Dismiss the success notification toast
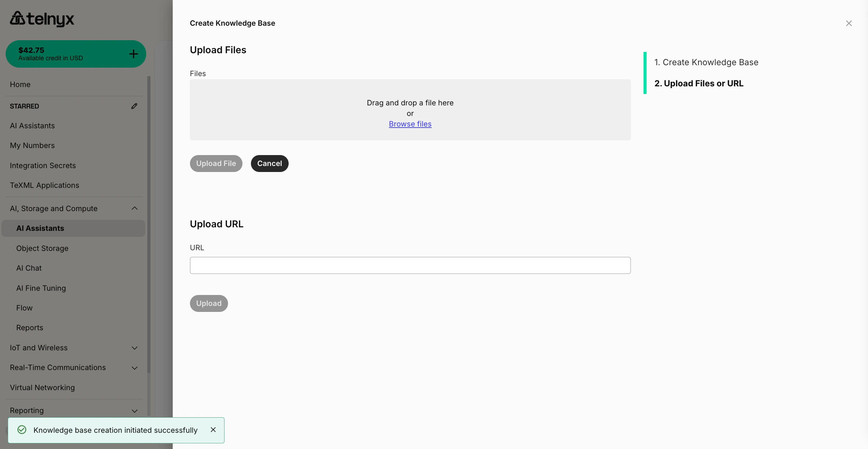The height and width of the screenshot is (449, 868). (213, 430)
